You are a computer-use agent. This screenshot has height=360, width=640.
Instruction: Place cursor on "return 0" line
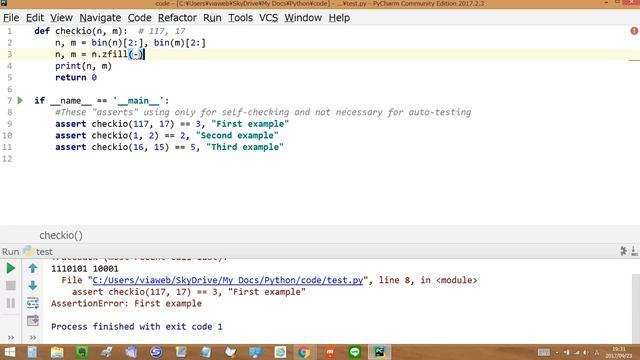(x=76, y=78)
